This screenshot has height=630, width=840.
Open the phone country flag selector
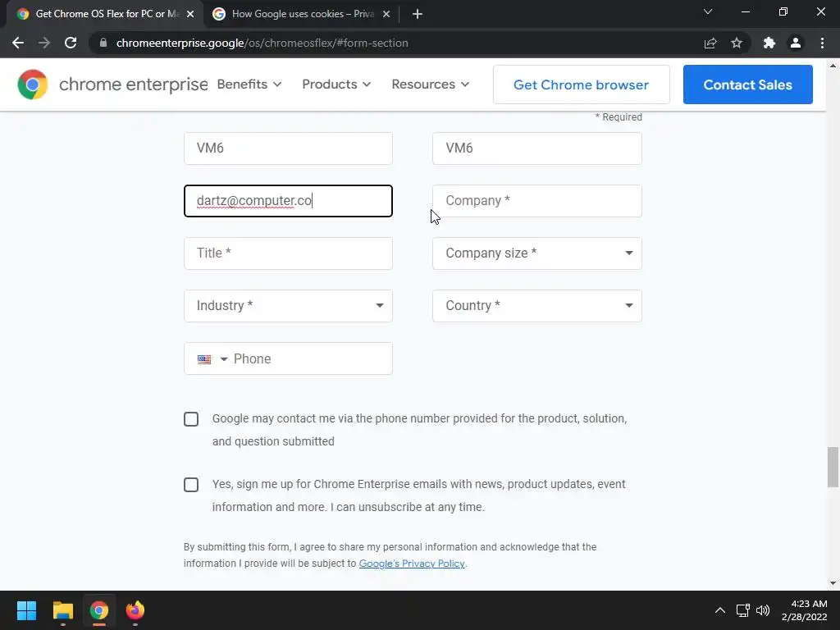point(212,359)
